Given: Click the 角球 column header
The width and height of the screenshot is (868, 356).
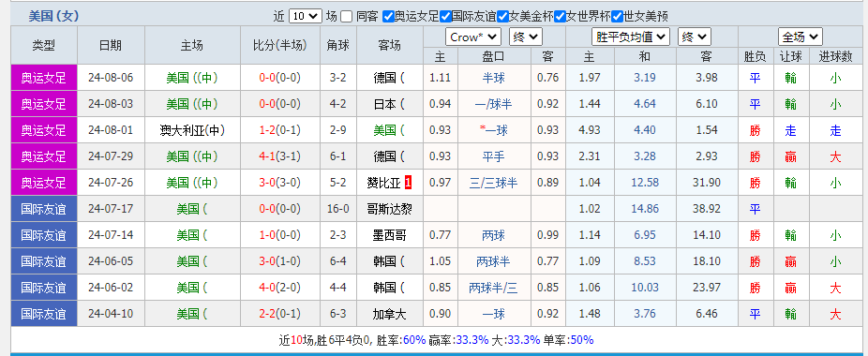Looking at the screenshot, I should coord(337,45).
